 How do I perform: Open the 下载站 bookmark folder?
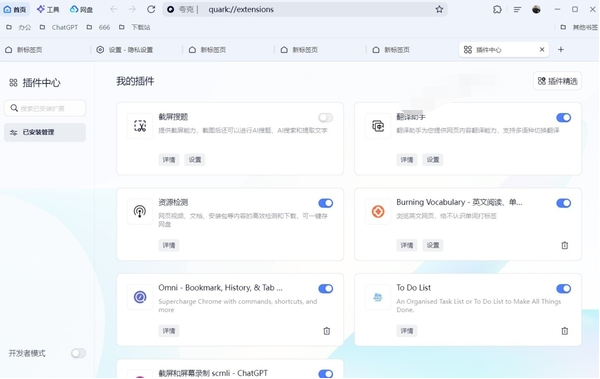[x=135, y=27]
